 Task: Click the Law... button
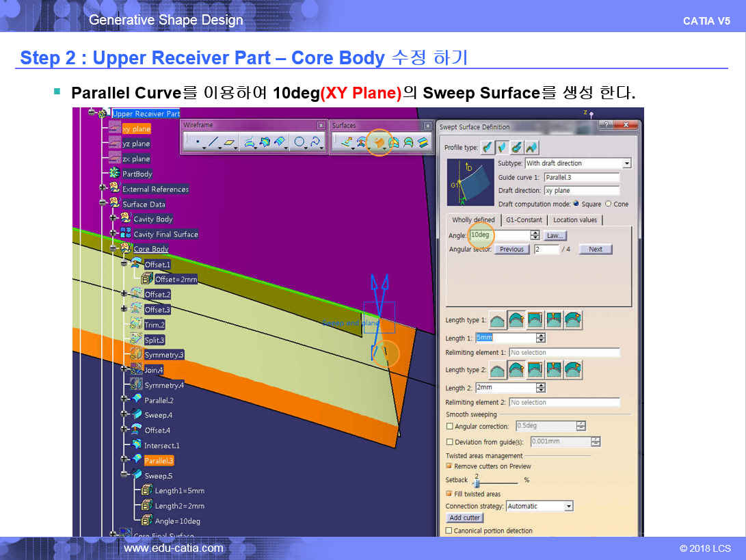[555, 235]
